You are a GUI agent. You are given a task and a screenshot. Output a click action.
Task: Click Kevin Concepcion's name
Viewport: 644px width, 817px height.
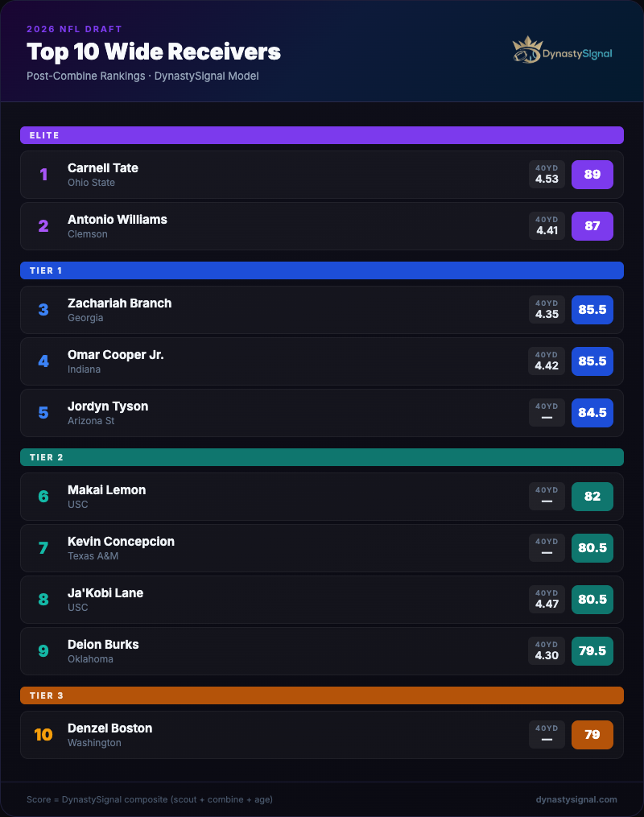[121, 542]
